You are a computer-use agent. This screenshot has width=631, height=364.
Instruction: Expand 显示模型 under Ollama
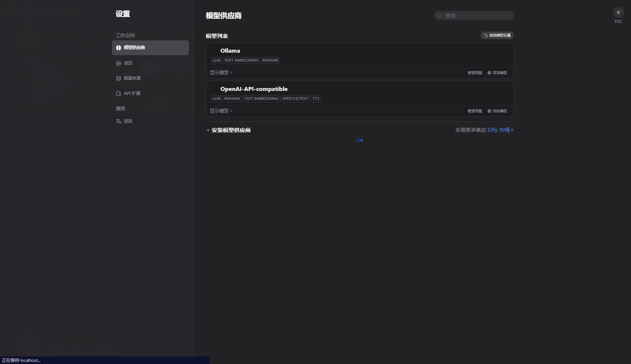[221, 73]
